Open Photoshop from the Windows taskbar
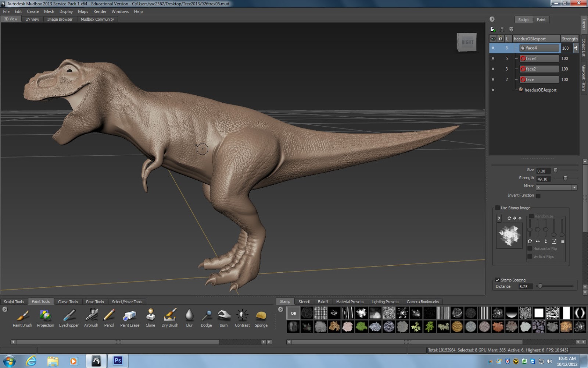This screenshot has height=368, width=588. click(118, 361)
